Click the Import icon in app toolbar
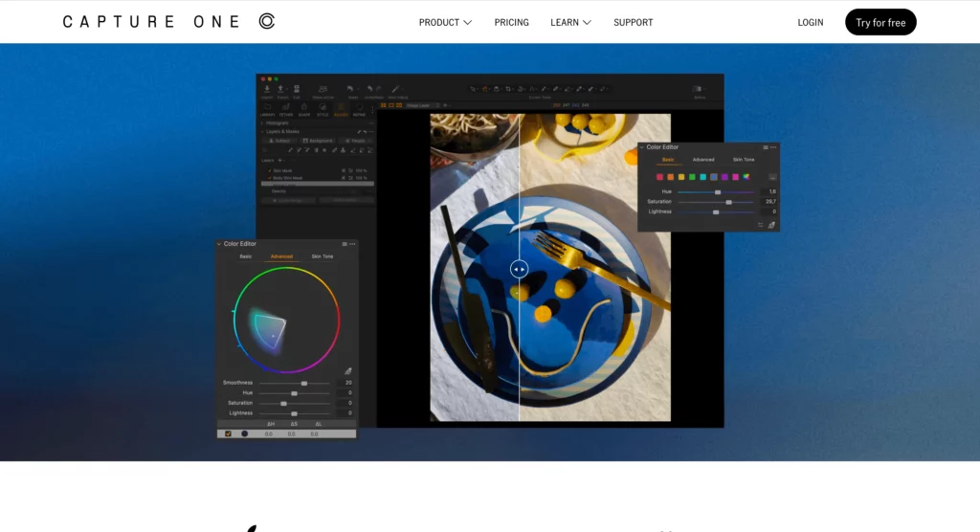 [267, 89]
